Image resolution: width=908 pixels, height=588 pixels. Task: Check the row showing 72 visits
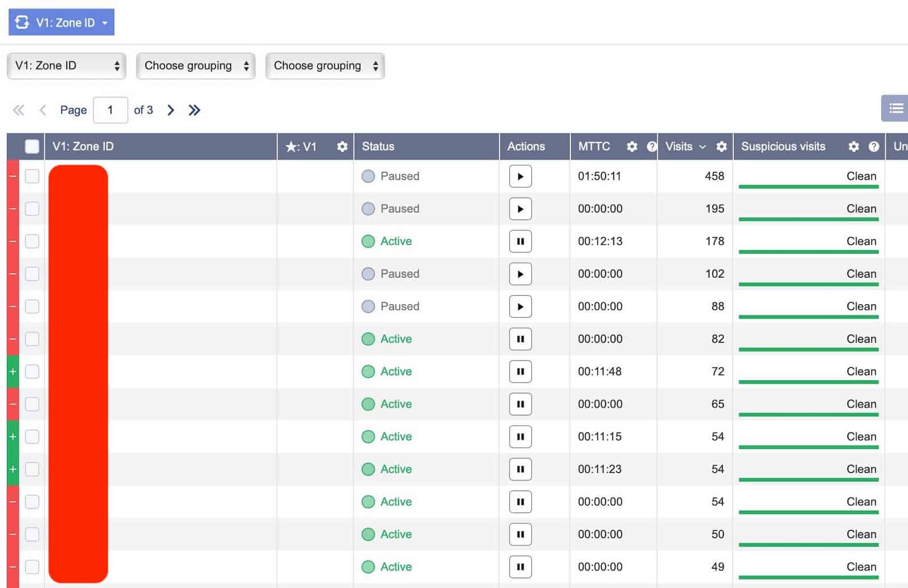tap(32, 372)
